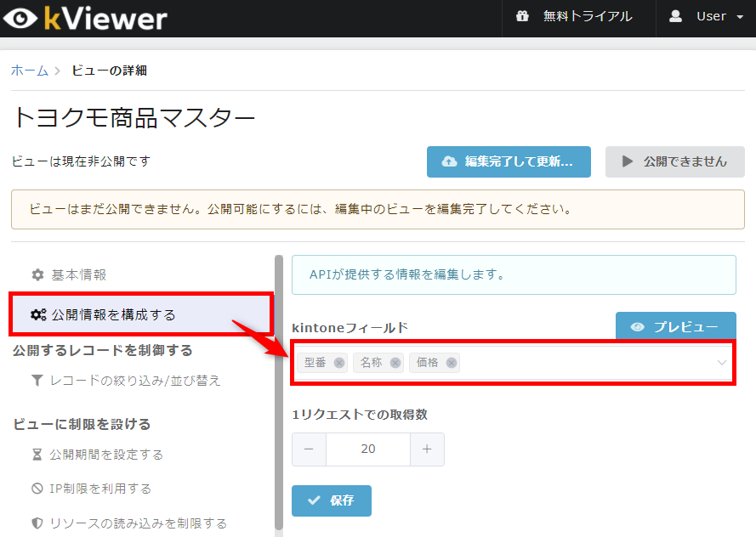Viewport: 756px width, 537px height.
Task: Click the 編集完了して更新 button
Action: 509,161
